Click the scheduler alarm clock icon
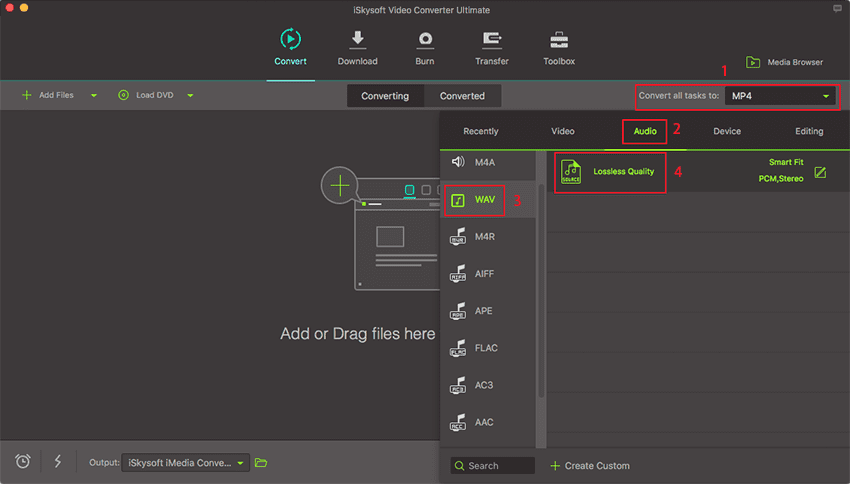Screen dimensions: 850x484 [x=23, y=462]
